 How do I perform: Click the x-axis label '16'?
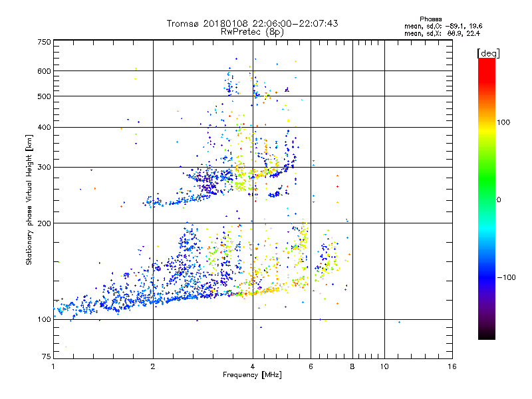point(452,366)
